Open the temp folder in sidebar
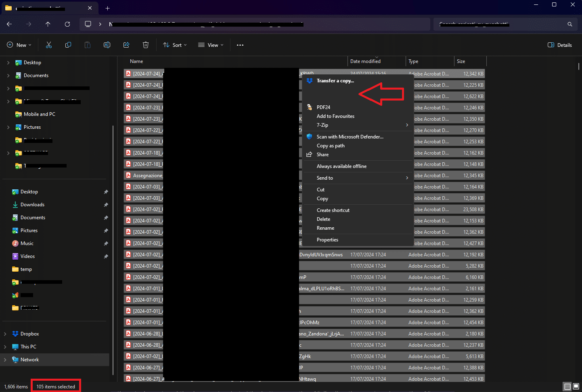 [26, 269]
